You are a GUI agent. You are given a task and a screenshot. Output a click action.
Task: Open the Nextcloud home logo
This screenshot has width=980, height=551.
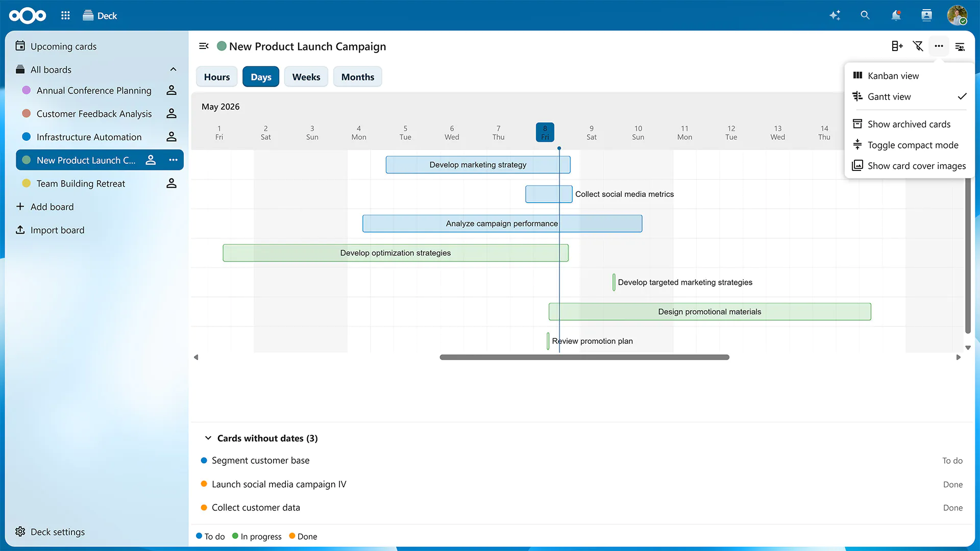28,15
